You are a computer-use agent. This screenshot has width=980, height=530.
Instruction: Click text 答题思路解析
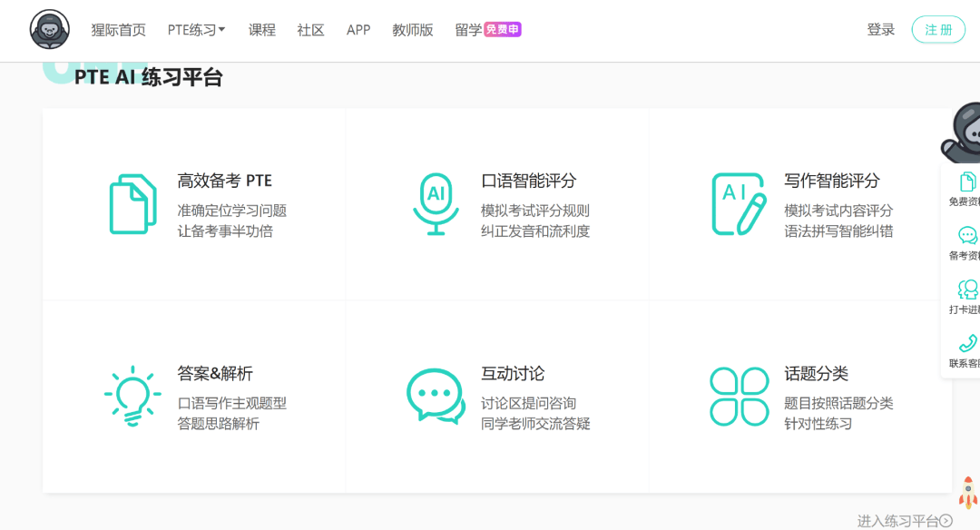click(x=218, y=424)
